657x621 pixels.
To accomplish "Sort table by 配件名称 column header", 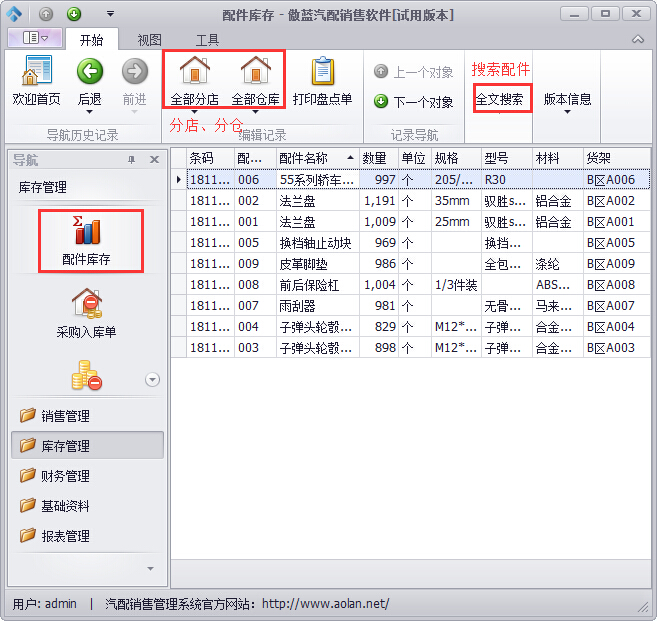I will click(x=316, y=158).
